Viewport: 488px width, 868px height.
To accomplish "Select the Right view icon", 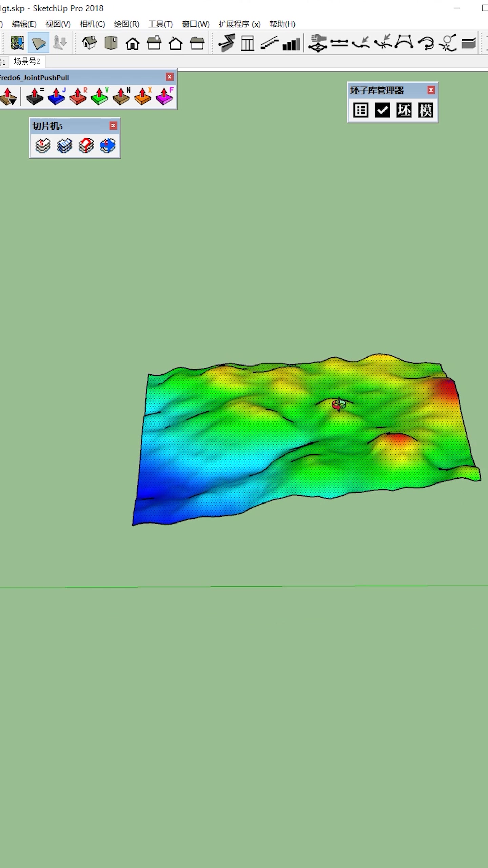I will point(154,43).
